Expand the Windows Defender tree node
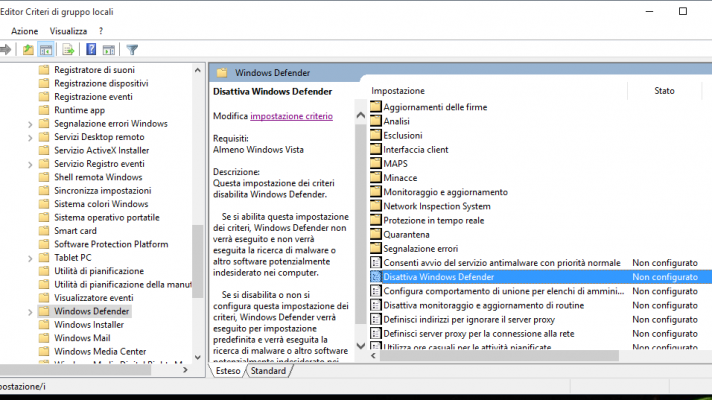 click(x=30, y=311)
